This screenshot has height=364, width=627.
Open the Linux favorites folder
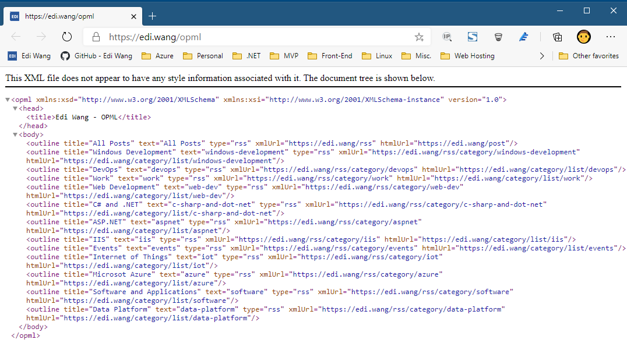click(x=377, y=56)
